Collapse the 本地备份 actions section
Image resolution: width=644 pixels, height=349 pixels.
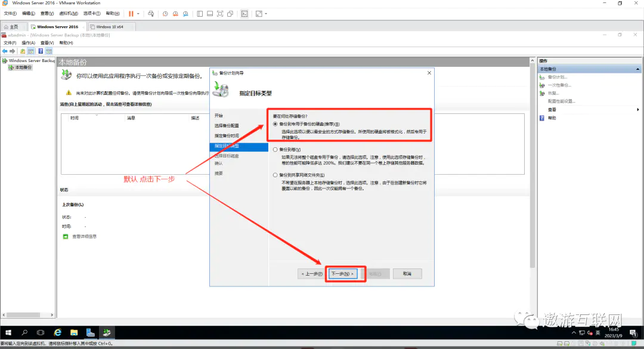(x=637, y=69)
